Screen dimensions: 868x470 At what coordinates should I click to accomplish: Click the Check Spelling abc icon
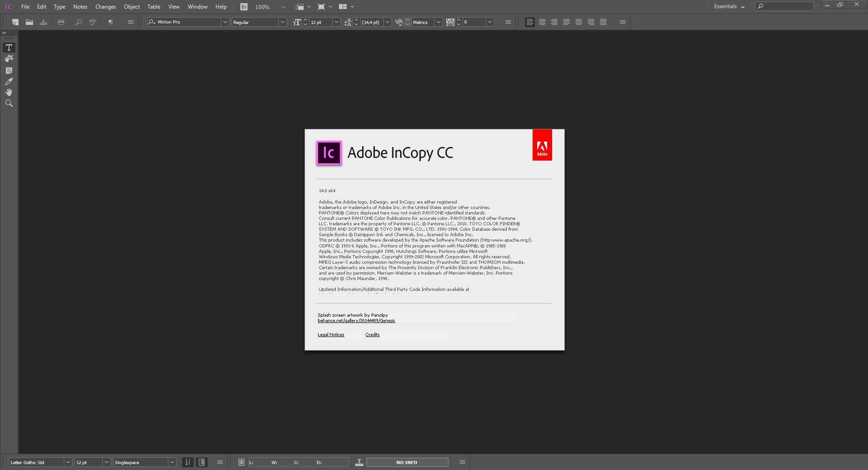(x=93, y=22)
